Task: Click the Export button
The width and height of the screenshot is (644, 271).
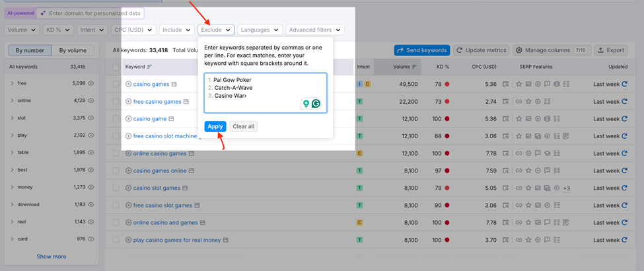Action: coord(611,50)
